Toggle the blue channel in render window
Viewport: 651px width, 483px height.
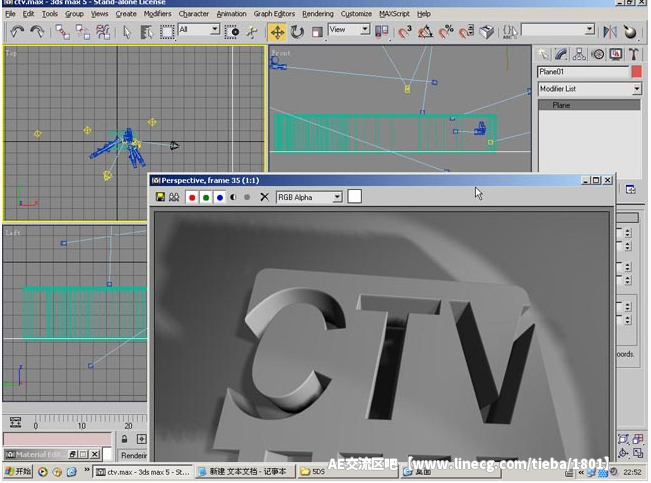[x=220, y=197]
